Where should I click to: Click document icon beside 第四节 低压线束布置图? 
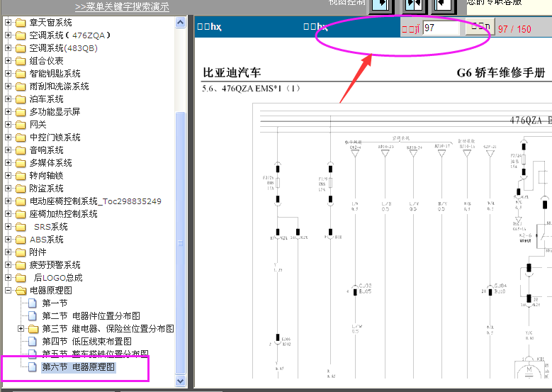(33, 342)
